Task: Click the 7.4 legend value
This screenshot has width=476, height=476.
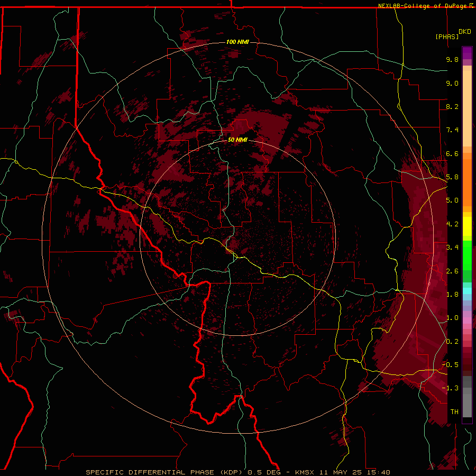Action: tap(452, 130)
